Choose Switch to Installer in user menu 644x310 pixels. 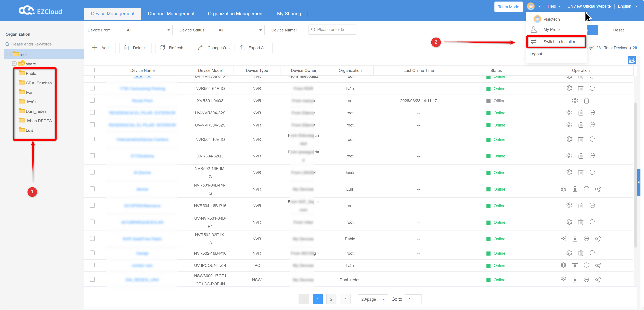tap(557, 42)
